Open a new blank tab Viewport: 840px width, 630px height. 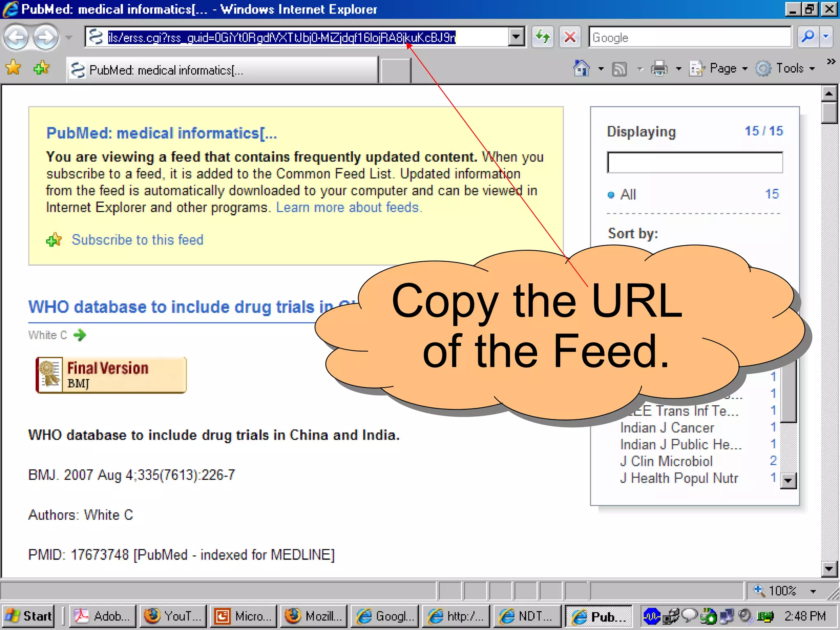coord(395,71)
